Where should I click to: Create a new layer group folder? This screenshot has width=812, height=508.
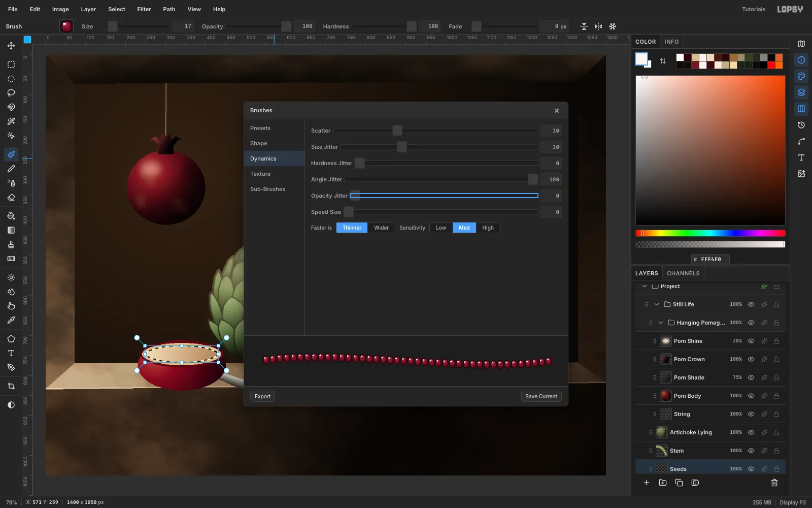(663, 483)
